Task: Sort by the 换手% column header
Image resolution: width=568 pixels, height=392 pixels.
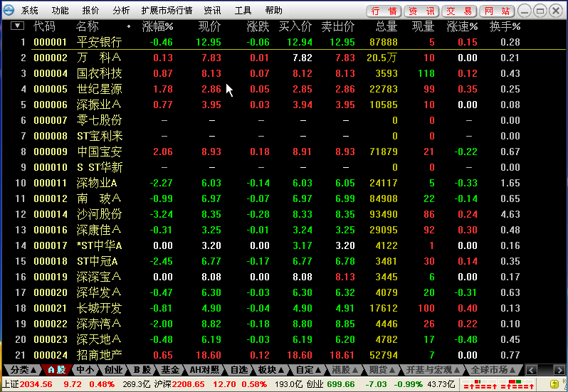Action: [505, 26]
